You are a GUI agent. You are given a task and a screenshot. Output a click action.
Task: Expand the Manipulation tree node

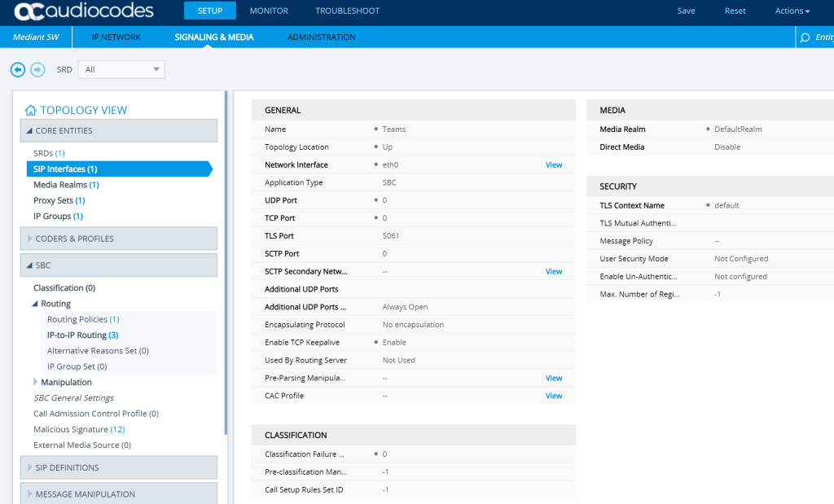tap(36, 382)
